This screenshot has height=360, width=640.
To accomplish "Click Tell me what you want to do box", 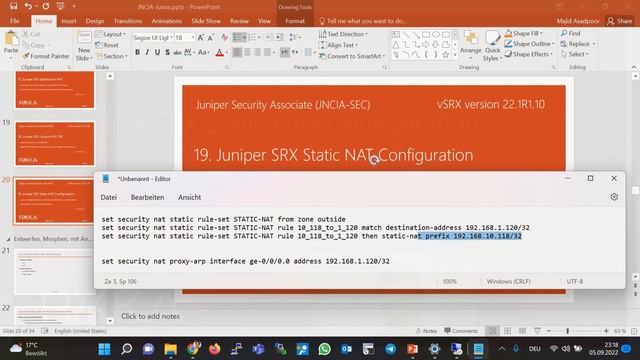I will click(x=362, y=21).
